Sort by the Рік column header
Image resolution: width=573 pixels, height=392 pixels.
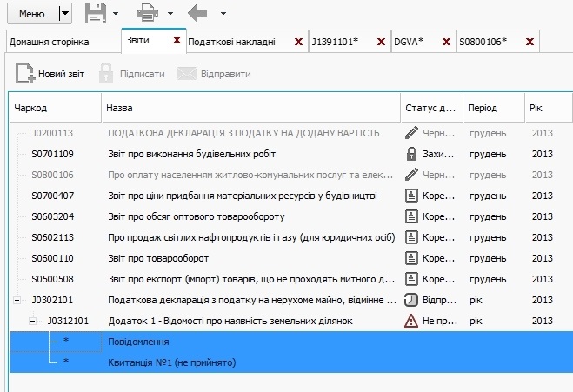(x=548, y=108)
